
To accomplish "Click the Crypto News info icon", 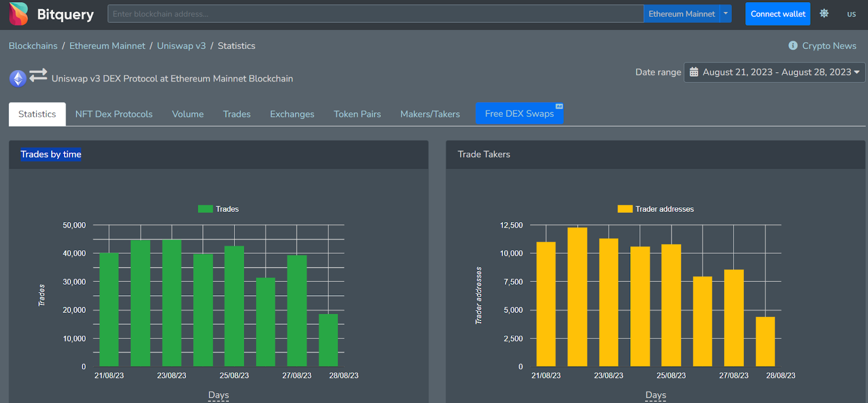I will (793, 46).
